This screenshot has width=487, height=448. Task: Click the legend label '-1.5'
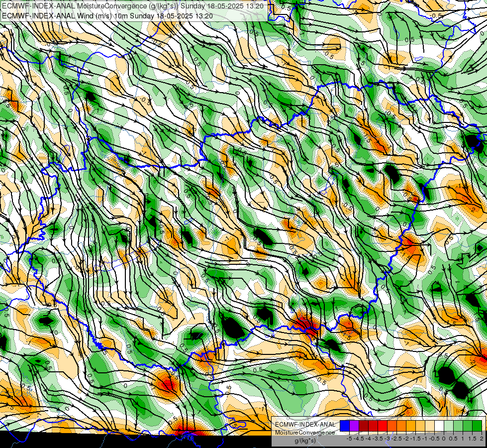click(x=415, y=439)
